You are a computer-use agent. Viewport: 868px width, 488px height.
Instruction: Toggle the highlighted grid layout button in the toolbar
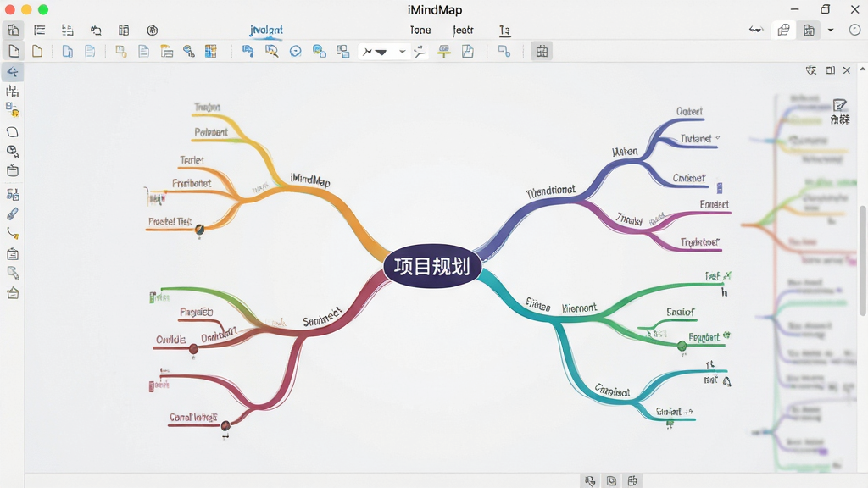click(x=542, y=52)
